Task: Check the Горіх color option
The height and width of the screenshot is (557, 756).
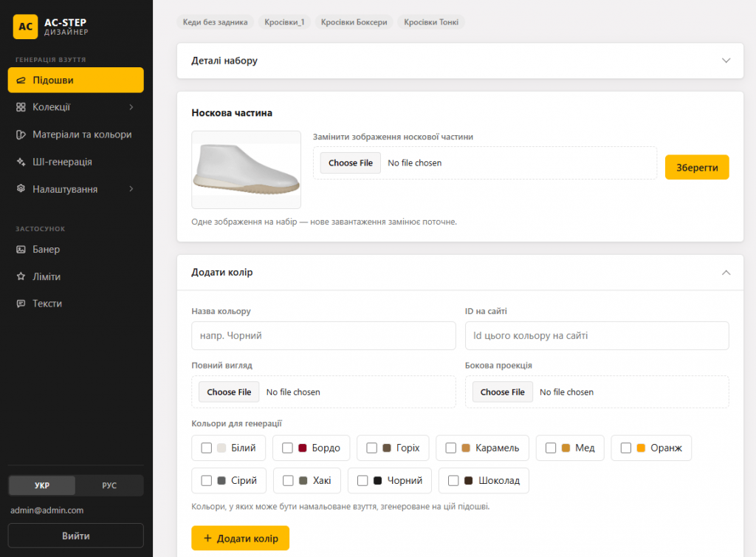Action: (372, 448)
